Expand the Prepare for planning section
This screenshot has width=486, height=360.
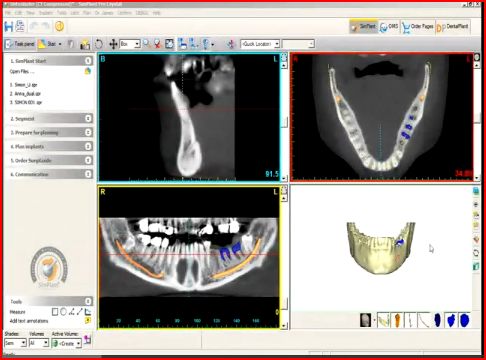pyautogui.click(x=88, y=132)
